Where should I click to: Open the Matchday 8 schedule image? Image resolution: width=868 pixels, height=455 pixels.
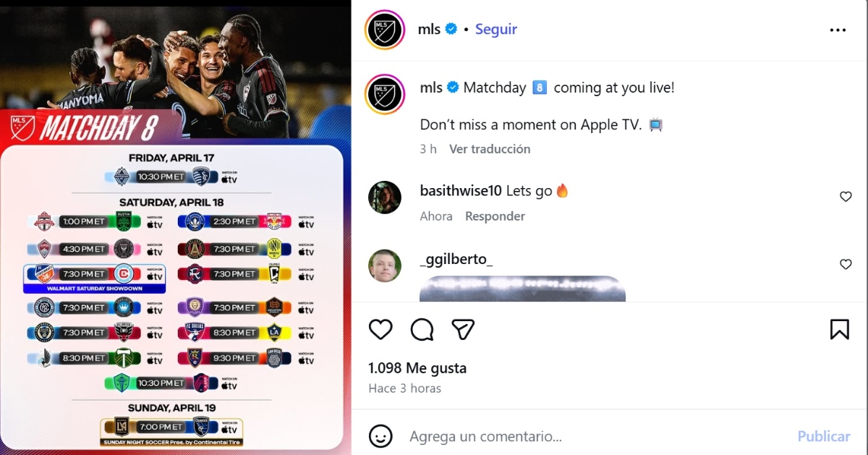[x=175, y=227]
